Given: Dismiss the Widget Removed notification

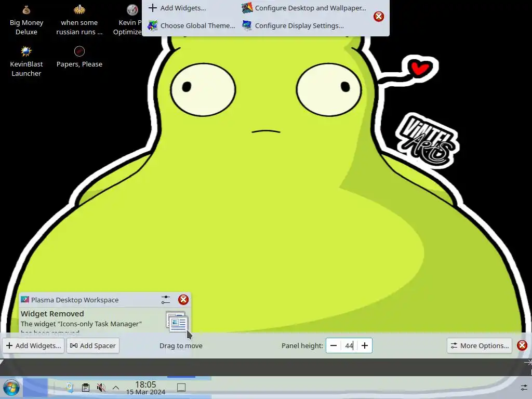Looking at the screenshot, I should [183, 300].
